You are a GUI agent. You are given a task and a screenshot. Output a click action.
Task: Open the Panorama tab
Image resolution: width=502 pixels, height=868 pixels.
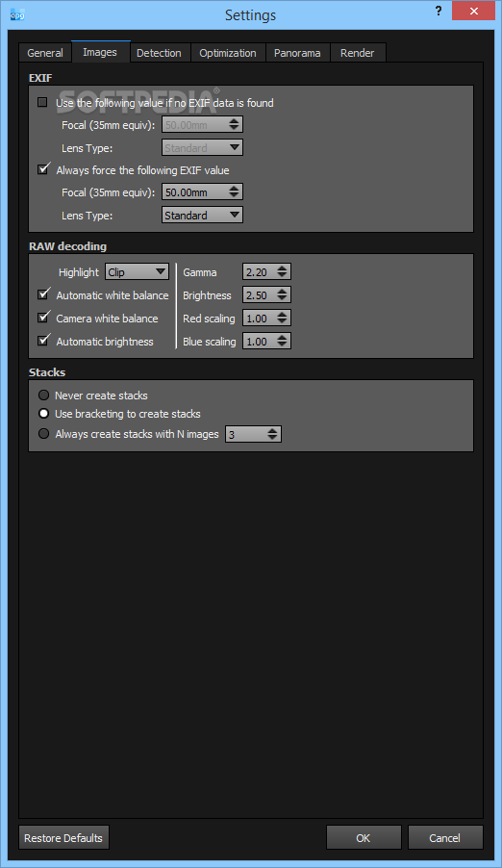point(297,53)
